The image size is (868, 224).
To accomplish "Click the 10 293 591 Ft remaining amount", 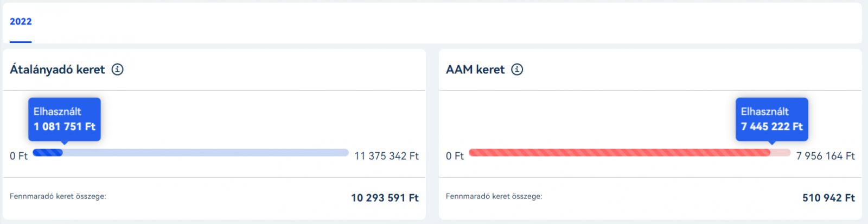I will click(385, 198).
